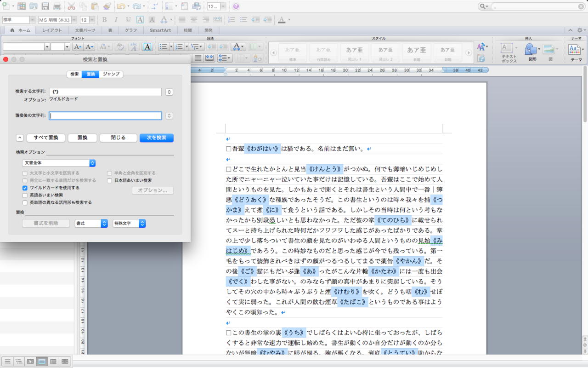The height and width of the screenshot is (368, 588).
Task: Click the ribbon settings gear icon
Action: (x=579, y=30)
